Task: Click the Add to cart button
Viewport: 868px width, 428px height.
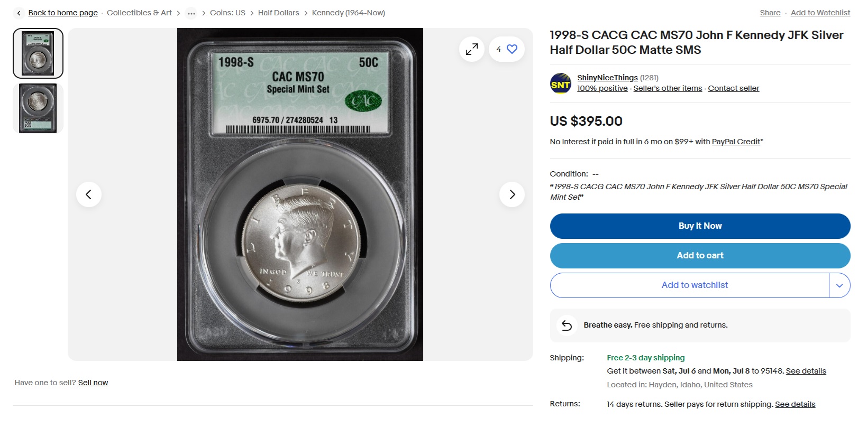Action: click(x=700, y=256)
